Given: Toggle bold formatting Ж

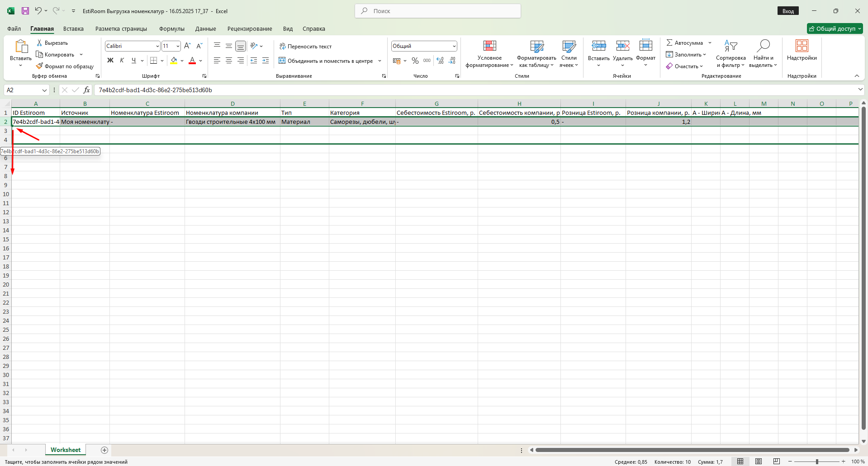Looking at the screenshot, I should (x=110, y=61).
